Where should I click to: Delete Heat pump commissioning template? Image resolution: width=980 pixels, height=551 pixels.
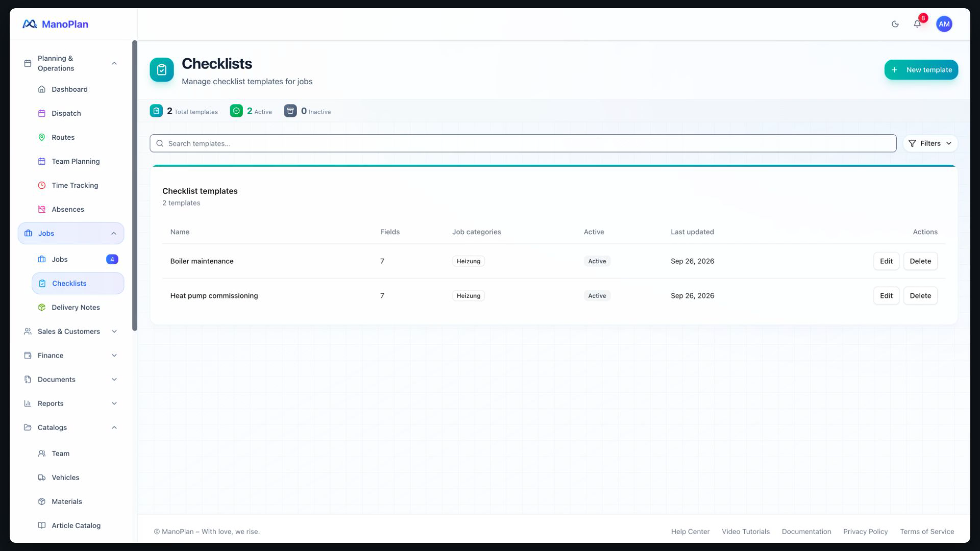pos(920,296)
